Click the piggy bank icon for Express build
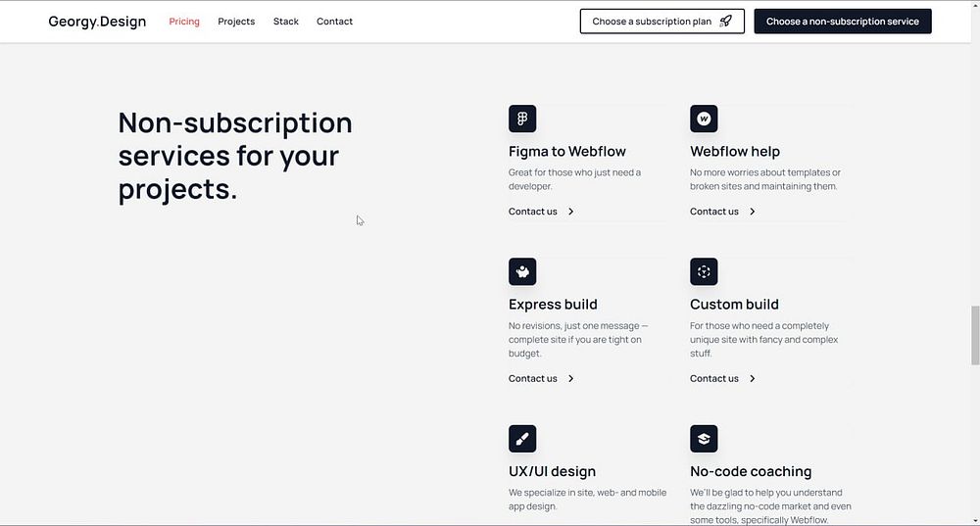The image size is (980, 526). [x=522, y=271]
